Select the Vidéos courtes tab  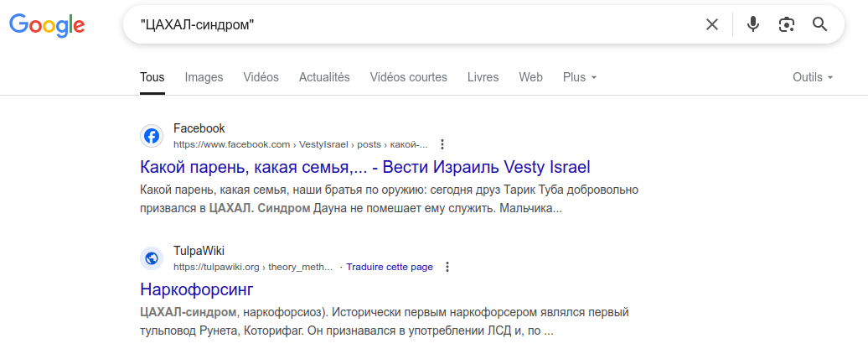pyautogui.click(x=409, y=77)
